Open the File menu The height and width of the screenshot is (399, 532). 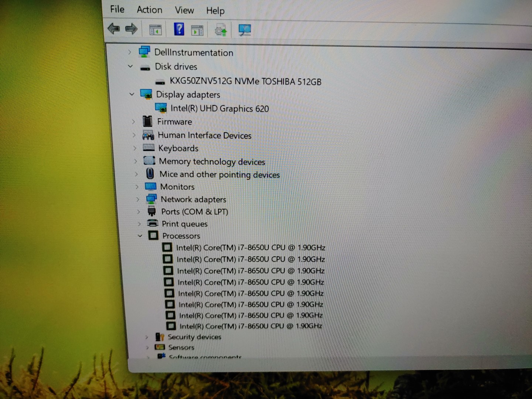117,9
